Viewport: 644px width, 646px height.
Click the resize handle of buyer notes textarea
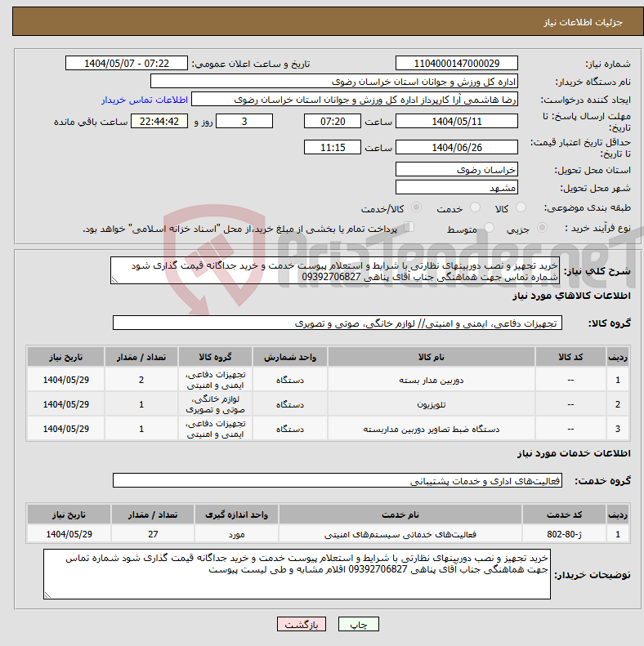tap(48, 595)
